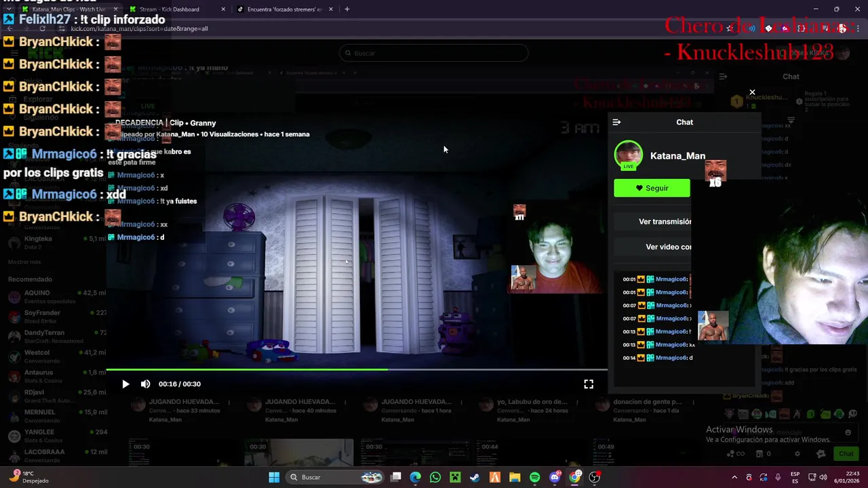Image resolution: width=868 pixels, height=488 pixels.
Task: Open the clock and date 22:43
Action: [x=848, y=477]
